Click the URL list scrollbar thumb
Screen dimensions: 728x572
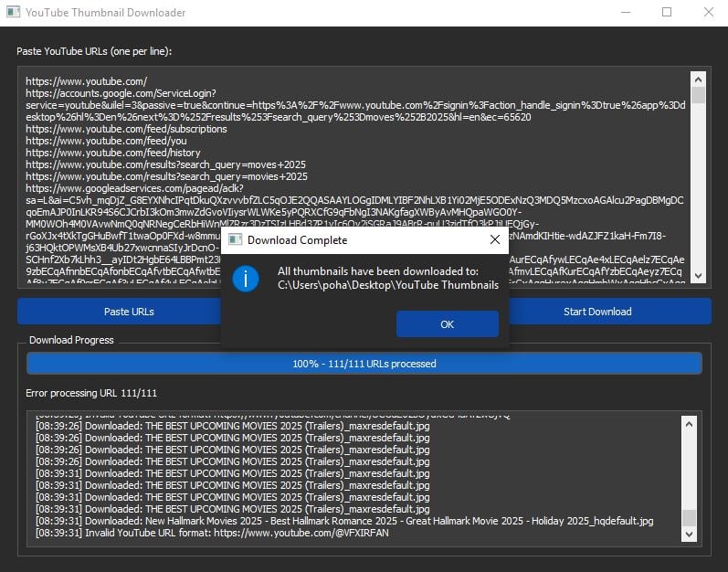[x=699, y=96]
